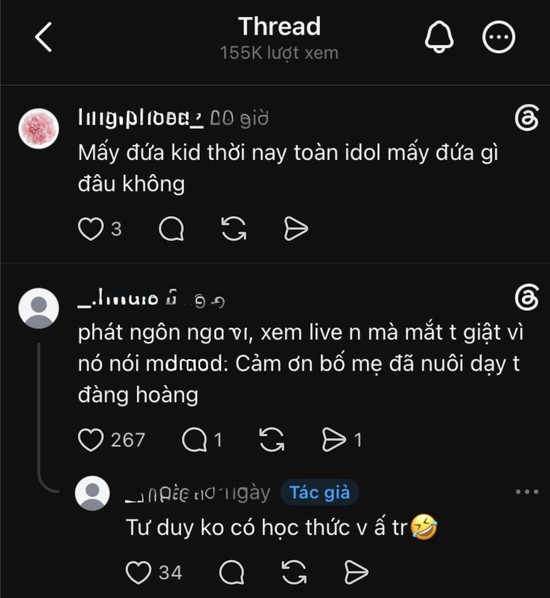This screenshot has height=598, width=550.
Task: Tap Threads logo beside the first post
Action: coord(527,118)
